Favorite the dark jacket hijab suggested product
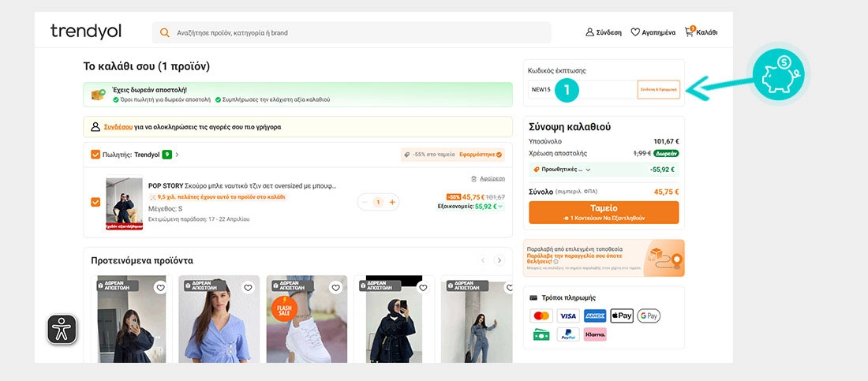The image size is (868, 381). [x=423, y=287]
